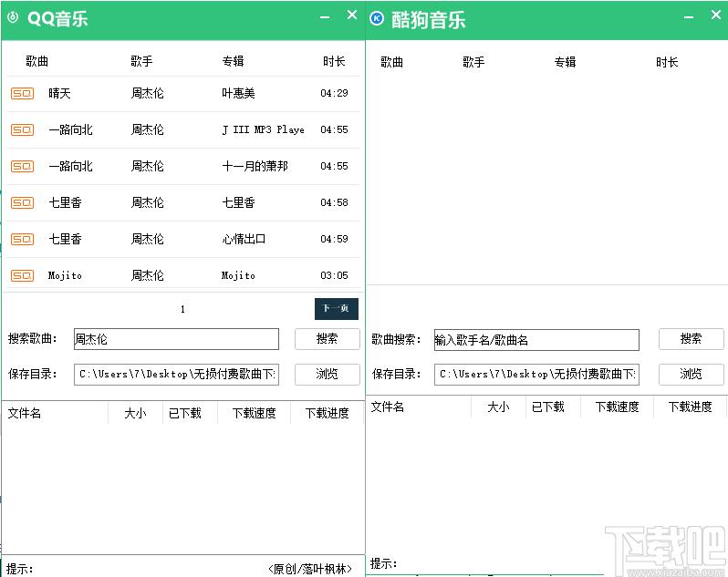Focus 酷狗音乐 保存目录 path field
This screenshot has width=728, height=577.
tap(536, 375)
